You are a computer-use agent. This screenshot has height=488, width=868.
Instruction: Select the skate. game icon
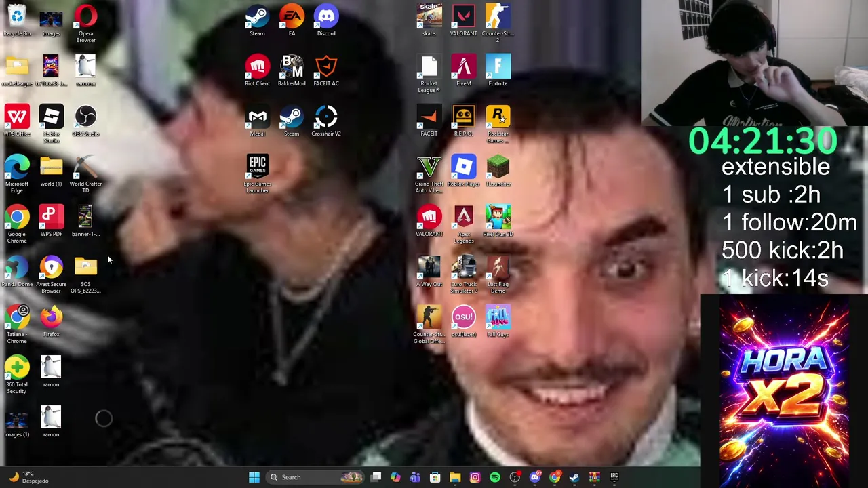point(429,20)
